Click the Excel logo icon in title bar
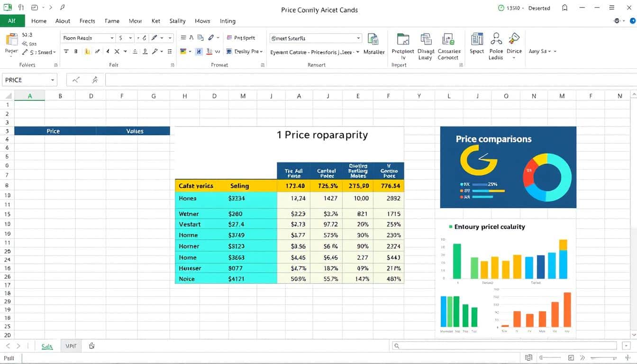 coord(7,8)
